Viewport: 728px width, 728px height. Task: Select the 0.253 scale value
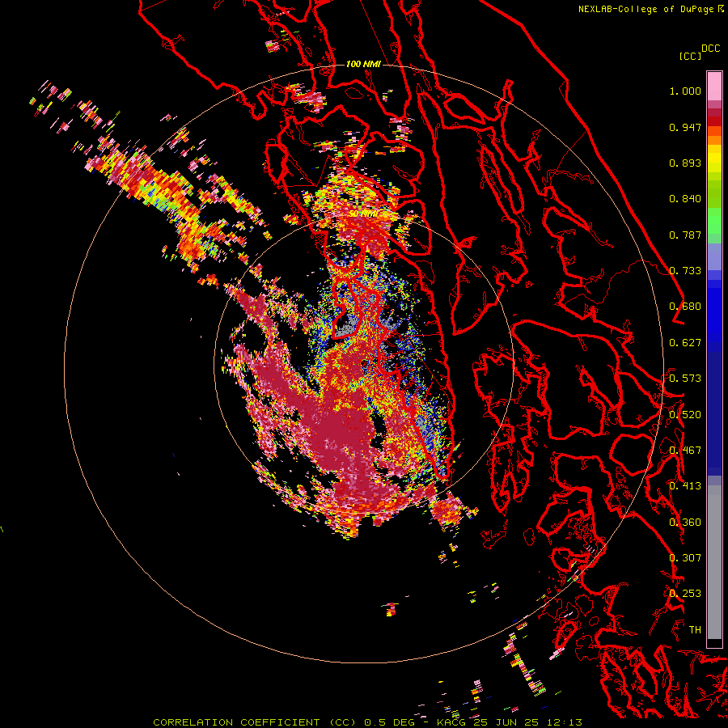685,594
